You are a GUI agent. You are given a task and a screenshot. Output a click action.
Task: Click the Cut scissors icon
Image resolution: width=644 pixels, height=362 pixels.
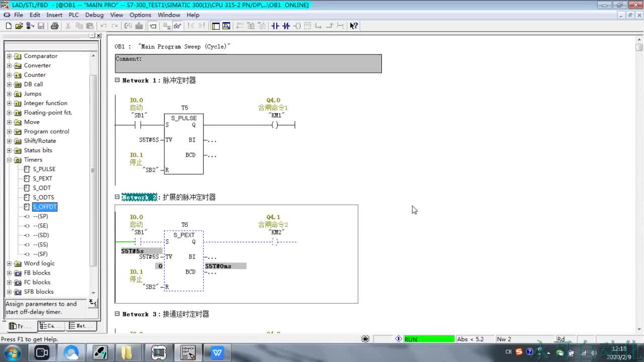[x=68, y=26]
